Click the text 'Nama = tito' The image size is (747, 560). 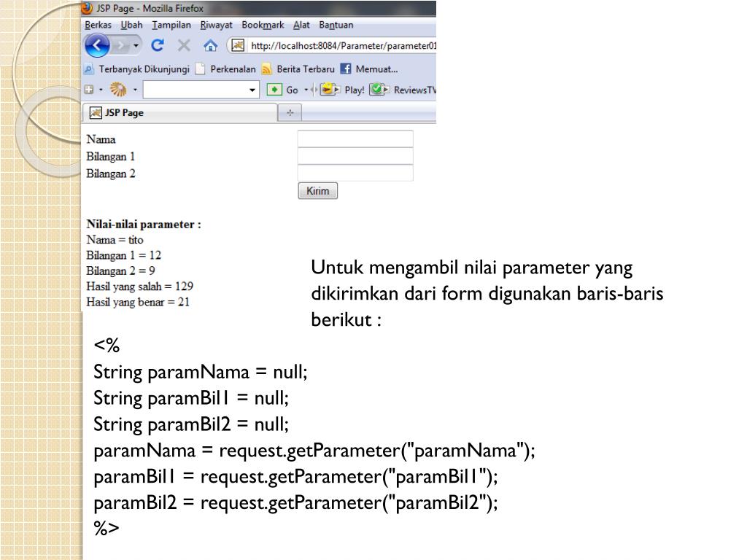click(x=115, y=240)
